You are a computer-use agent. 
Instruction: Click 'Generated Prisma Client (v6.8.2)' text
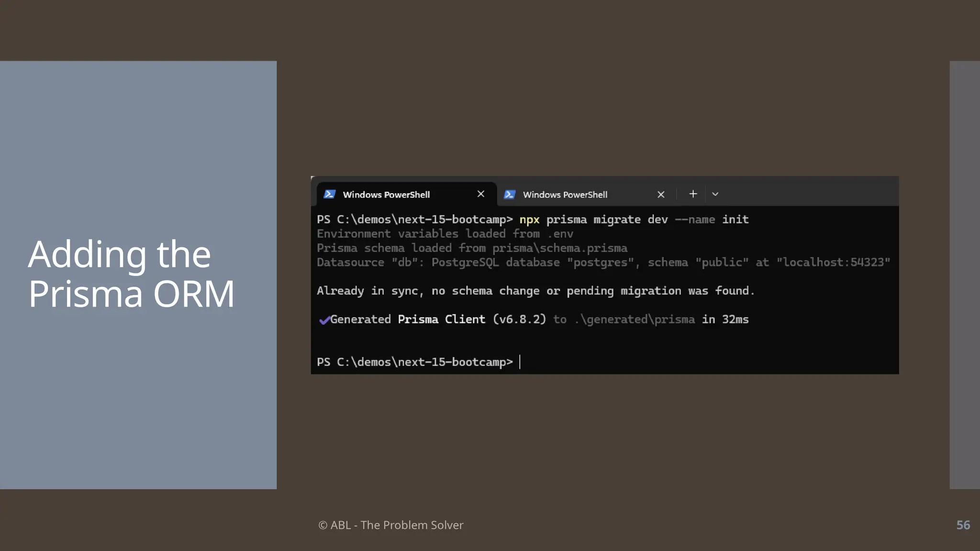pos(438,320)
